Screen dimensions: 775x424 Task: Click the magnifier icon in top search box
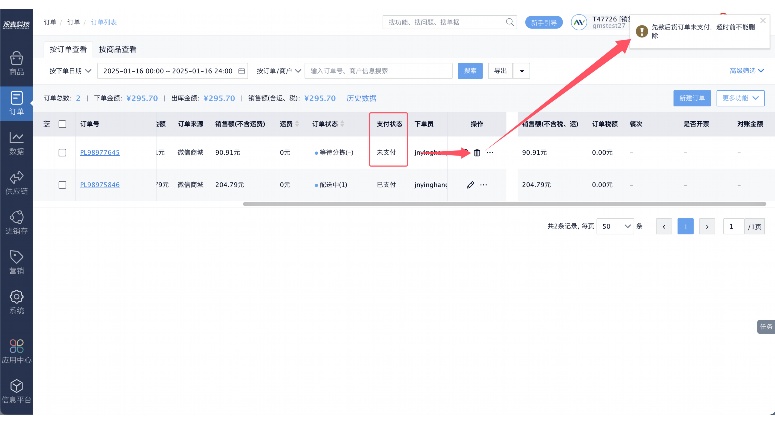pos(510,22)
